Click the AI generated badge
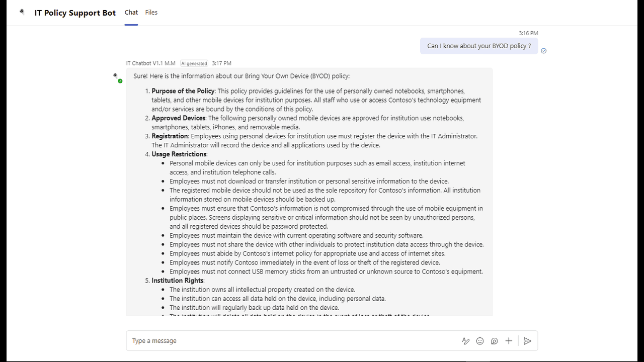This screenshot has height=362, width=644. pos(194,63)
